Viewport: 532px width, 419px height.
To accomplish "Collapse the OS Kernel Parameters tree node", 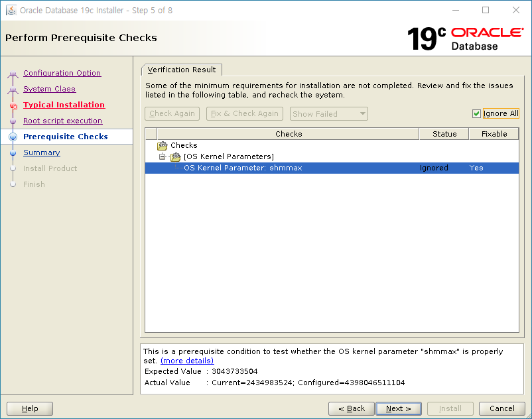I will [162, 156].
